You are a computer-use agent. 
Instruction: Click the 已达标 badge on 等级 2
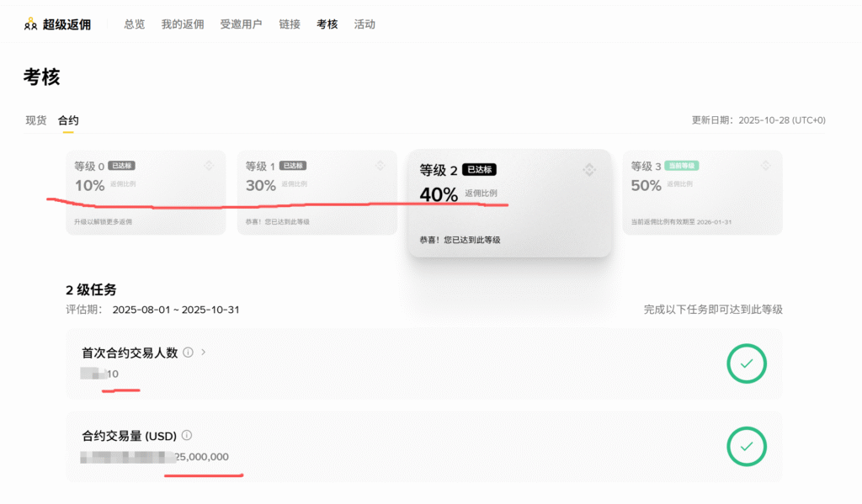tap(480, 170)
